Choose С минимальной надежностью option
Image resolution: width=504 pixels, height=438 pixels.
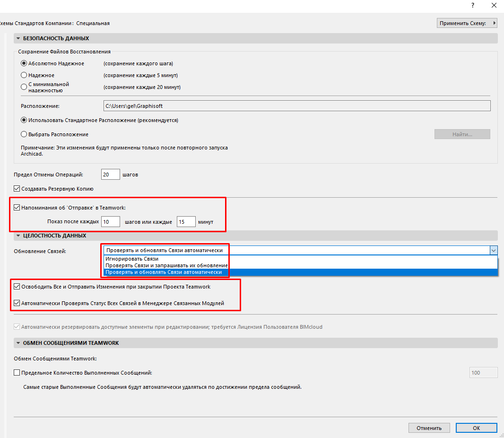point(24,87)
